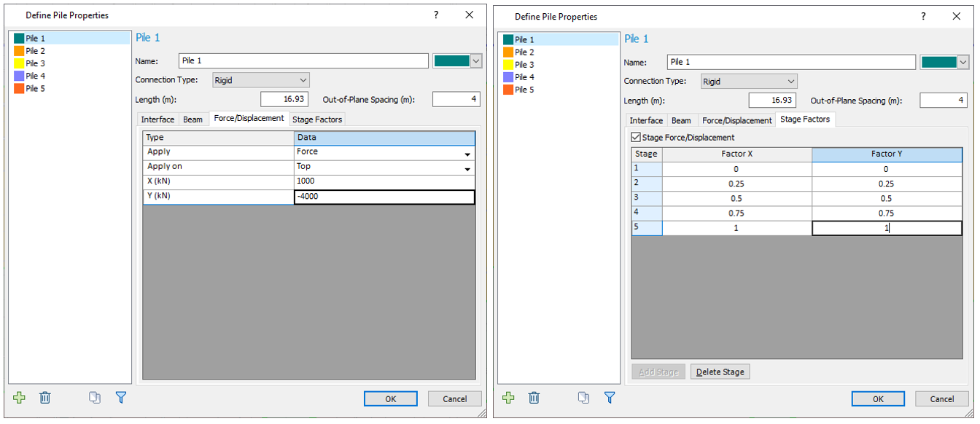This screenshot has height=424, width=980.
Task: Cancel the left dialog
Action: [x=454, y=399]
